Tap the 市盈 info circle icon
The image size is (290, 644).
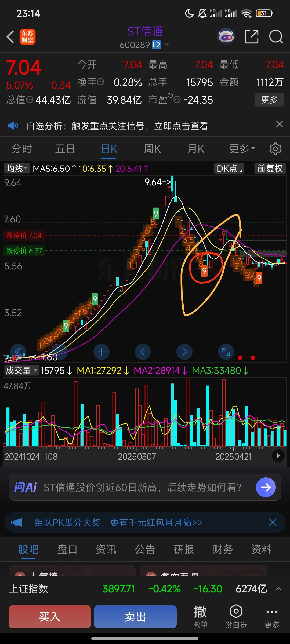177,100
